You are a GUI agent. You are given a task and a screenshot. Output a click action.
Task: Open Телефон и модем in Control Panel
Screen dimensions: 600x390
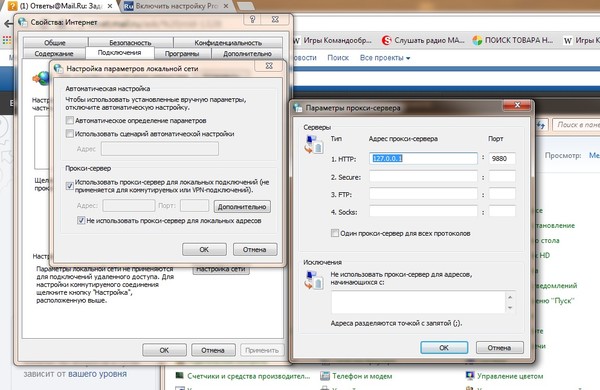(x=362, y=376)
